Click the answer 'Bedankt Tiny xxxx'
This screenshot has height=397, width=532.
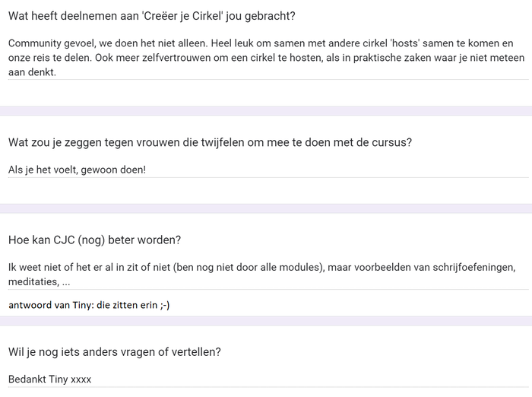(50, 379)
